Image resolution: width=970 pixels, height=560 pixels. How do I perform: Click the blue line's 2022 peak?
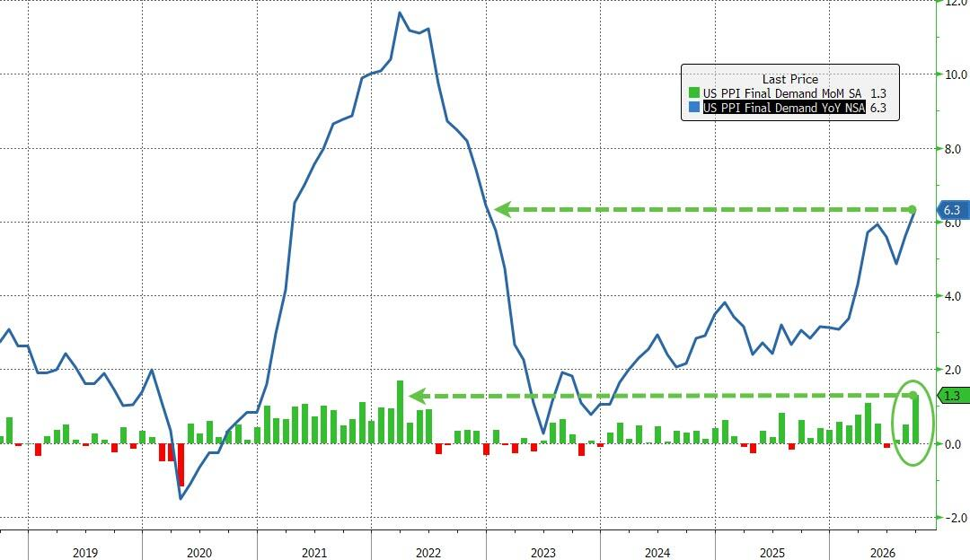tap(401, 13)
